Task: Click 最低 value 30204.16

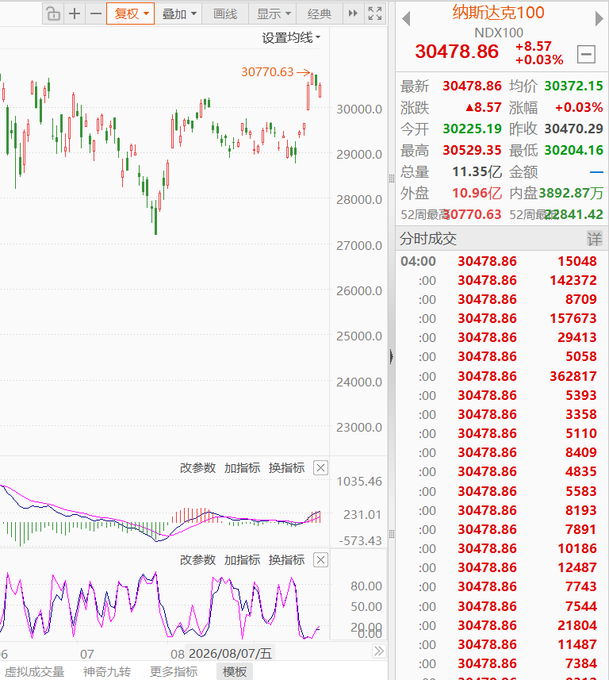Action: coord(573,150)
